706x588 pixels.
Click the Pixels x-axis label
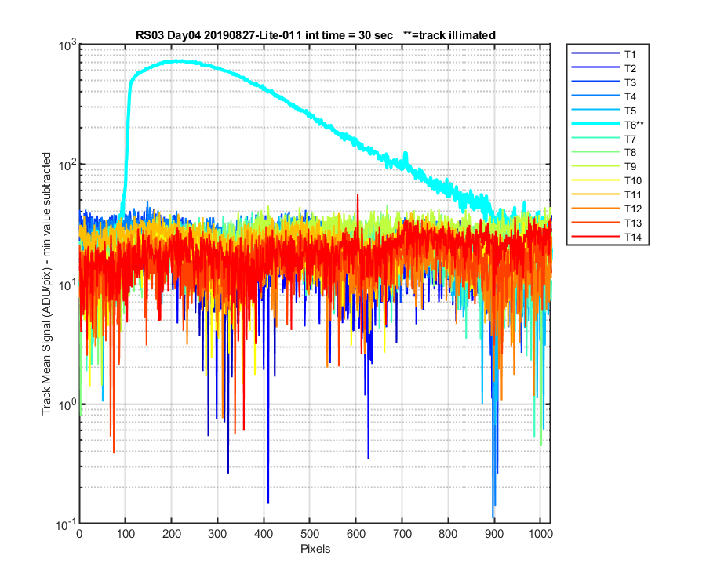pos(315,549)
